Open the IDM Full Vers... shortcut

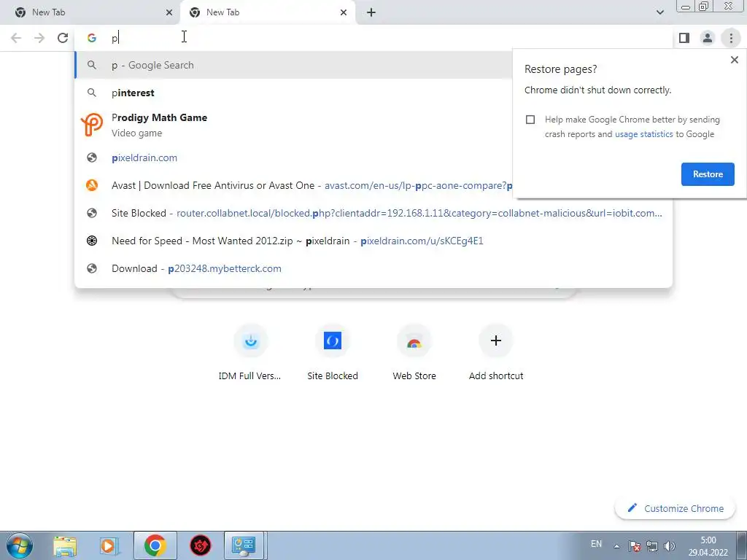coord(250,352)
